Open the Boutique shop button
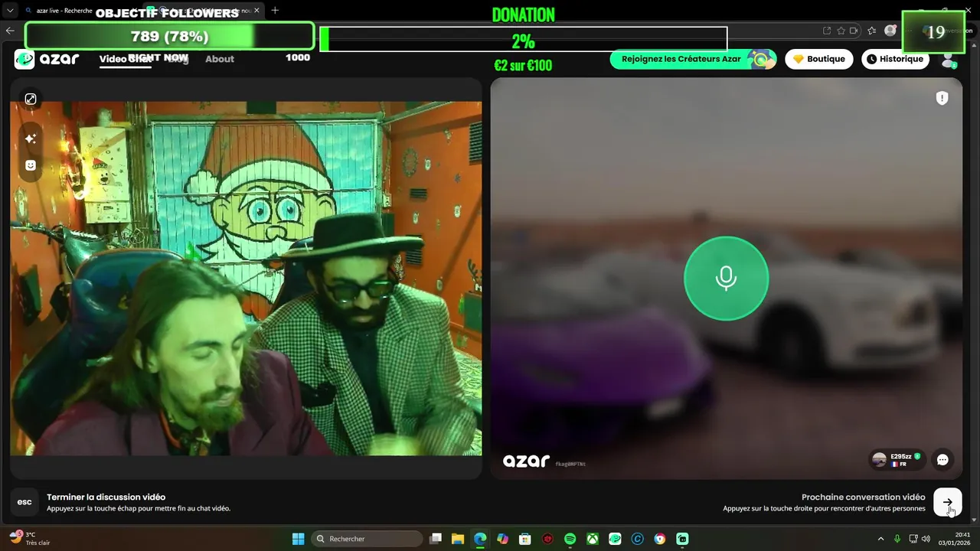This screenshot has height=551, width=980. click(818, 59)
